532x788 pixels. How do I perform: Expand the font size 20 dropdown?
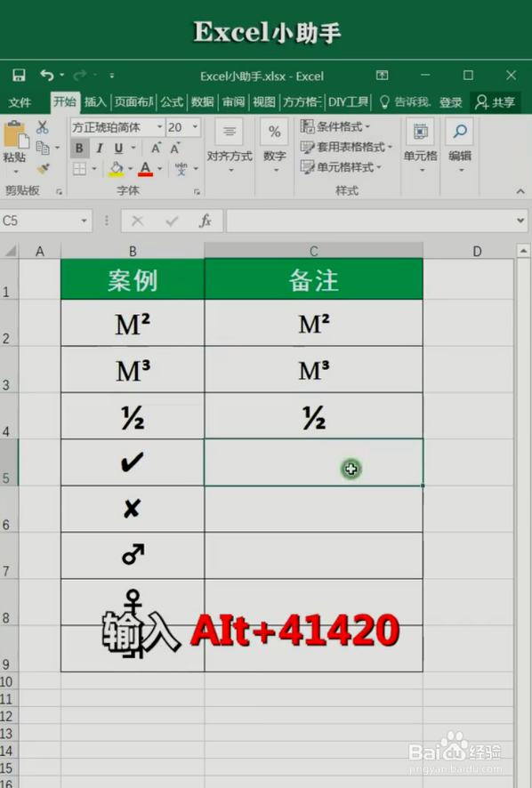(x=195, y=127)
